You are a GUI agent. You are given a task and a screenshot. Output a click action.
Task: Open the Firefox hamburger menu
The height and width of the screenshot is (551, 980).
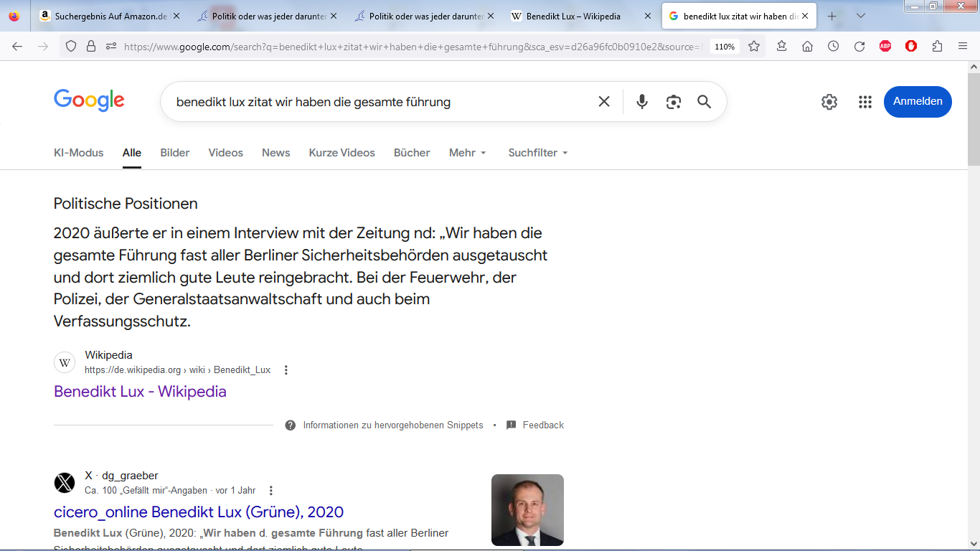963,47
